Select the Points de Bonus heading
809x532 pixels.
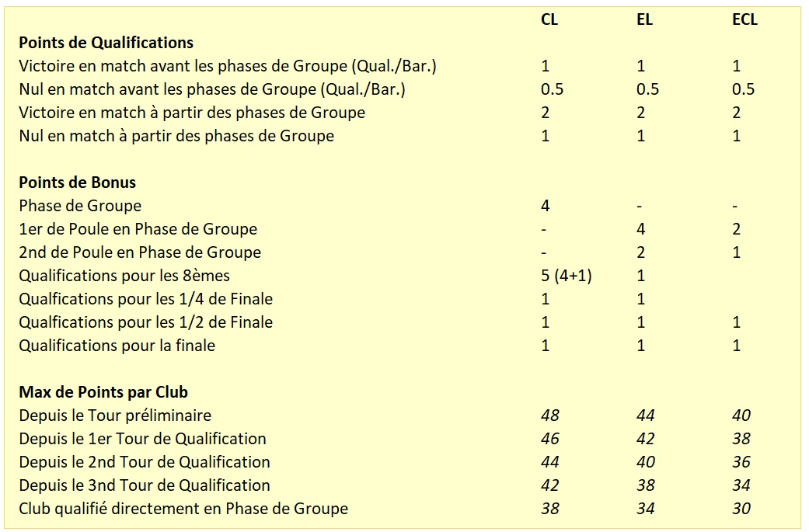77,183
